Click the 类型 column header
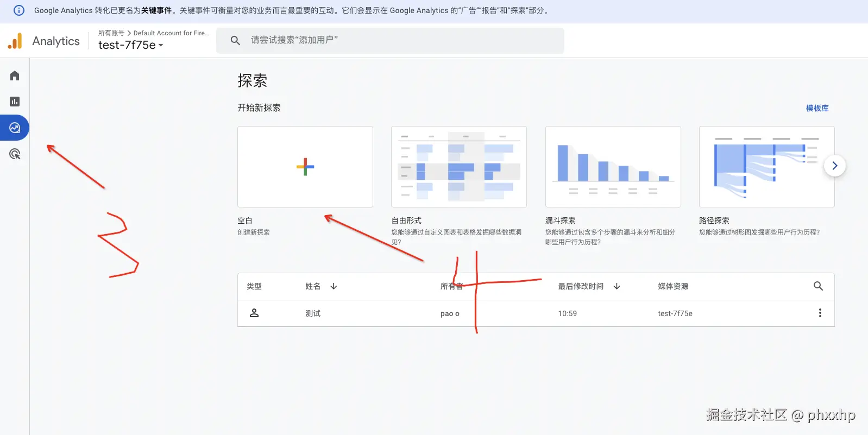Viewport: 868px width, 435px height. pyautogui.click(x=254, y=286)
